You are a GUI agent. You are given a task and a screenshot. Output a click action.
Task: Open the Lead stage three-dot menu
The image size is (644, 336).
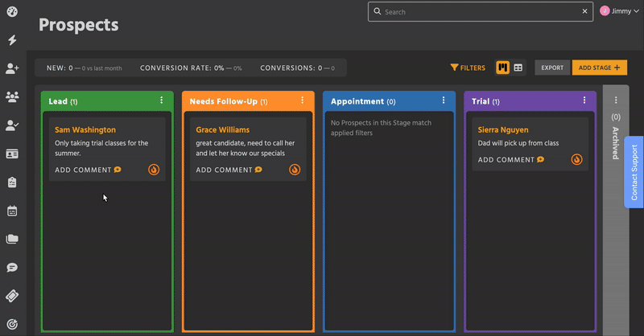pyautogui.click(x=162, y=101)
